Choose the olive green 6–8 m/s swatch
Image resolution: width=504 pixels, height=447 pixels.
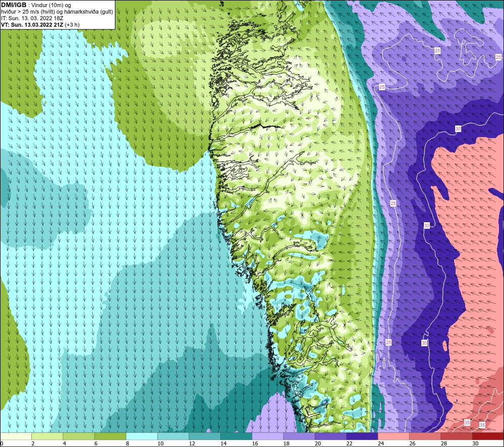[110, 436]
